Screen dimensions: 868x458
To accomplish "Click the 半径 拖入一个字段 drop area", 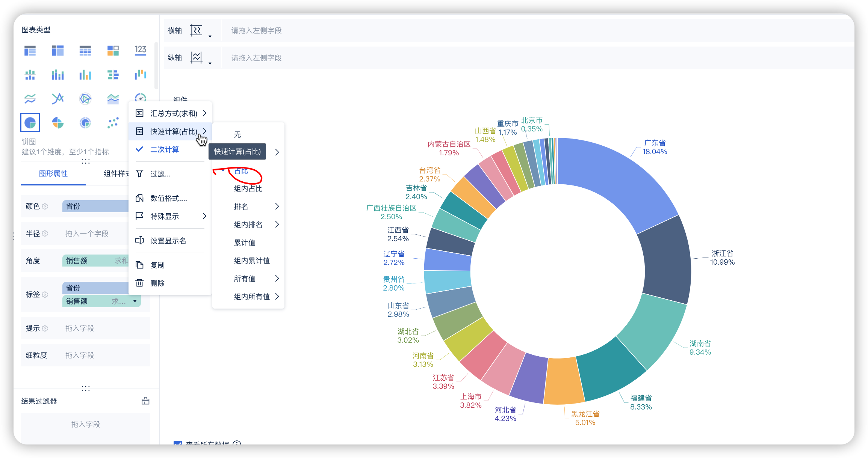I will (95, 234).
